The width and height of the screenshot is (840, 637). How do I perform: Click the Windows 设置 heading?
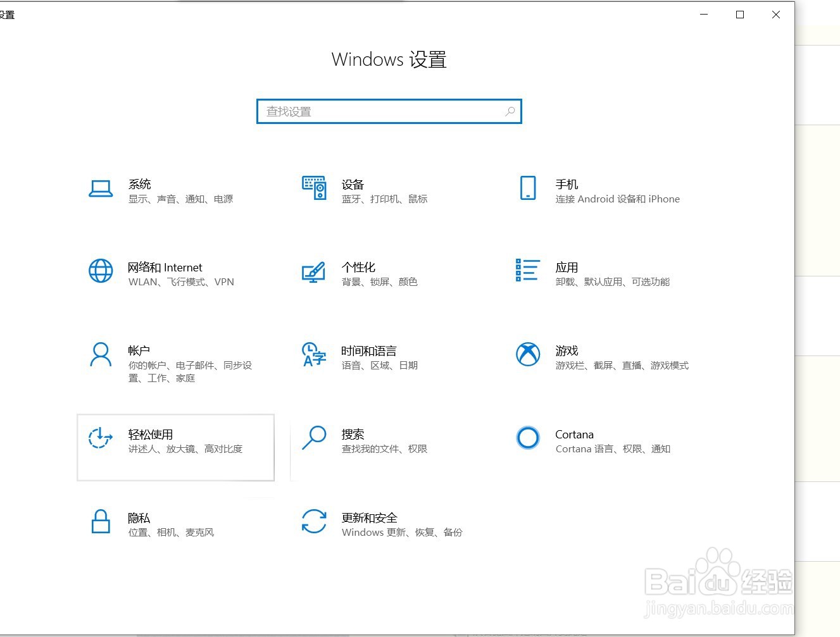389,59
